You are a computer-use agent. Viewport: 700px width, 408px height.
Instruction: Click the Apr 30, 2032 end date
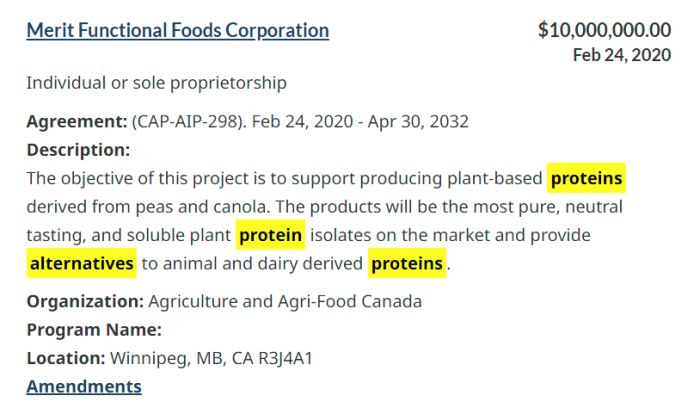[x=418, y=121]
